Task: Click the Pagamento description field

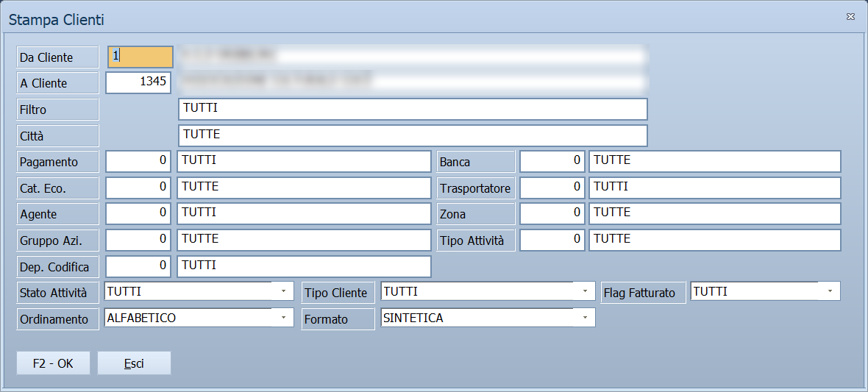Action: (x=304, y=161)
